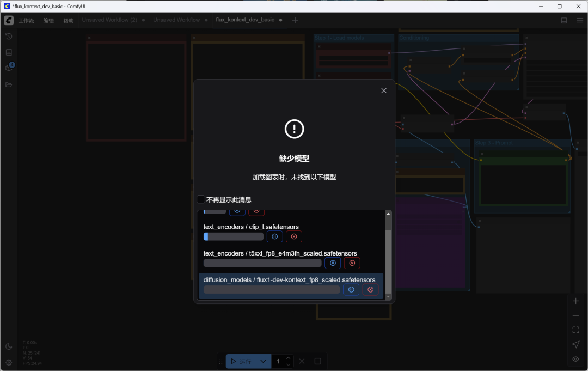Click down arrow of model list scrollbar

[x=388, y=297]
